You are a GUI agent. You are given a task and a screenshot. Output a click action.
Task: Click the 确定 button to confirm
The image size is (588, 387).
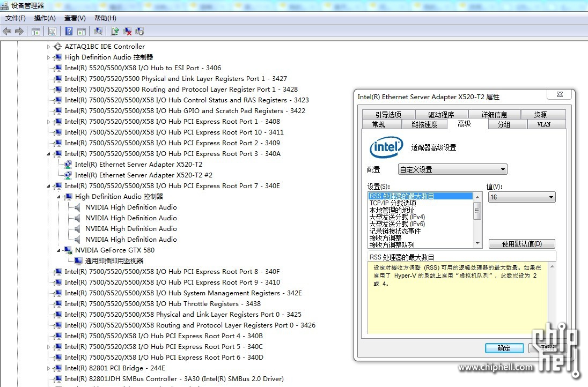504,348
